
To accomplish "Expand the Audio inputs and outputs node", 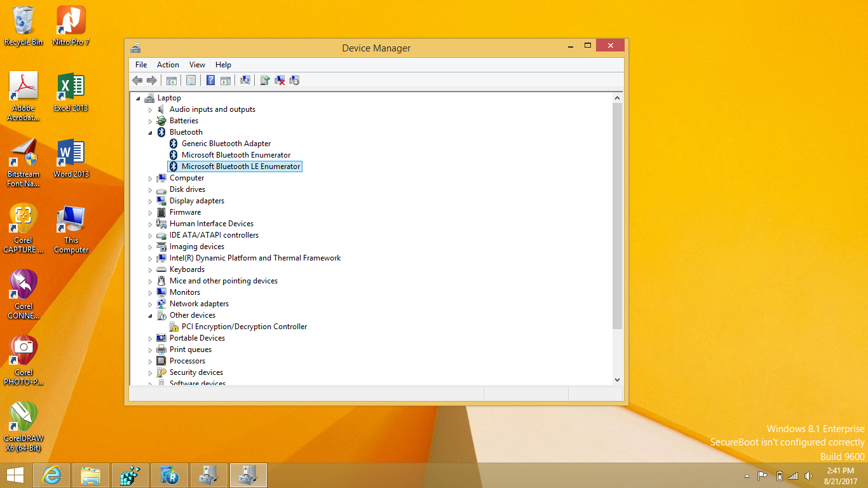I will coord(151,109).
